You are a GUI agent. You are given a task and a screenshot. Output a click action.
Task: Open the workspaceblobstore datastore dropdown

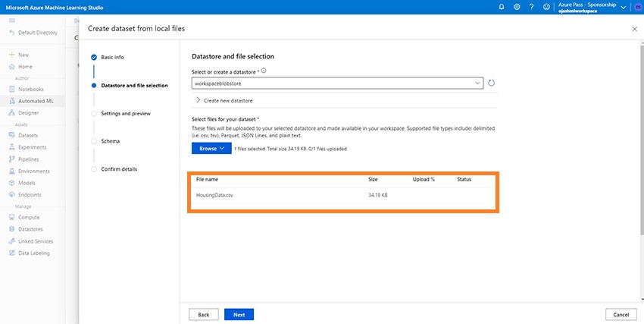coord(337,83)
